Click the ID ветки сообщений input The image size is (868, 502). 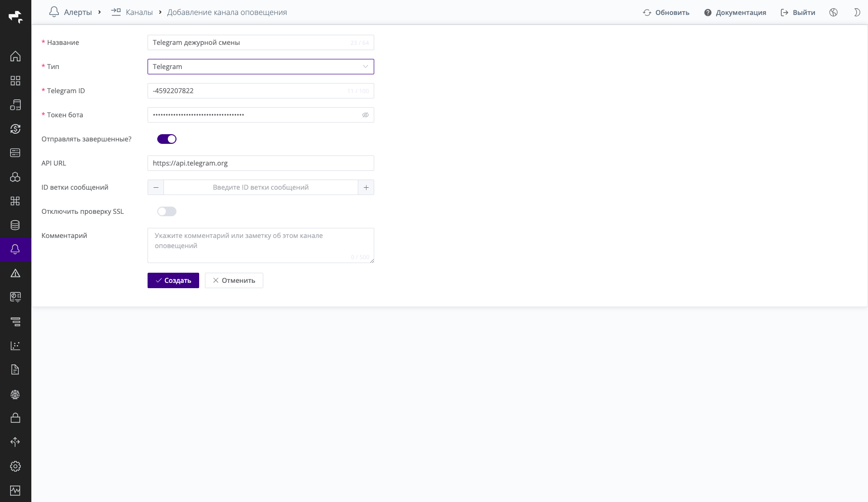261,187
